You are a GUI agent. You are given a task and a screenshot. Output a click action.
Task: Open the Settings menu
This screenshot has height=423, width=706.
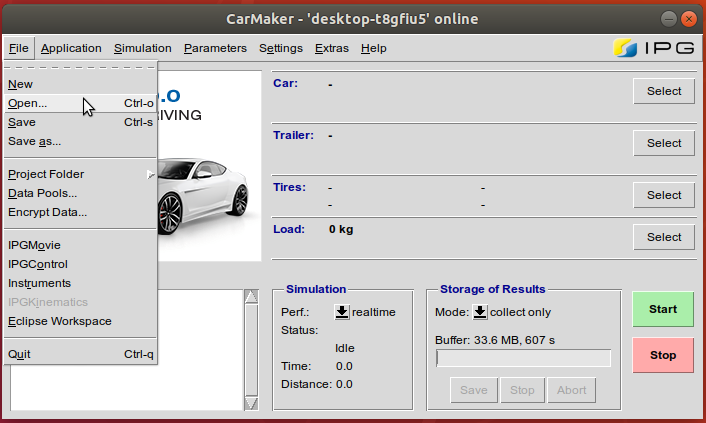tap(281, 48)
